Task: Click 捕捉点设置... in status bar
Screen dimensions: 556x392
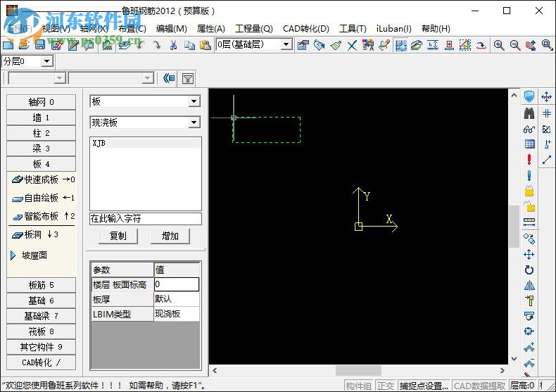Action: (424, 386)
